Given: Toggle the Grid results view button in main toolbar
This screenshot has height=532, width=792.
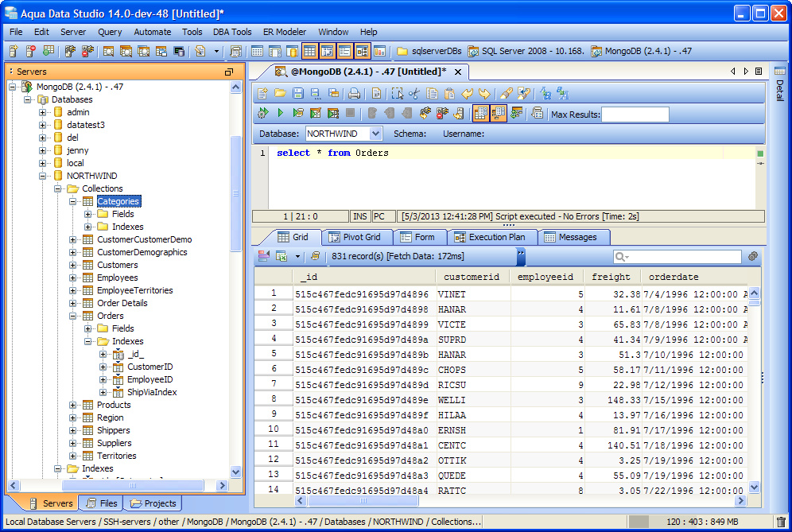Looking at the screenshot, I should click(309, 52).
